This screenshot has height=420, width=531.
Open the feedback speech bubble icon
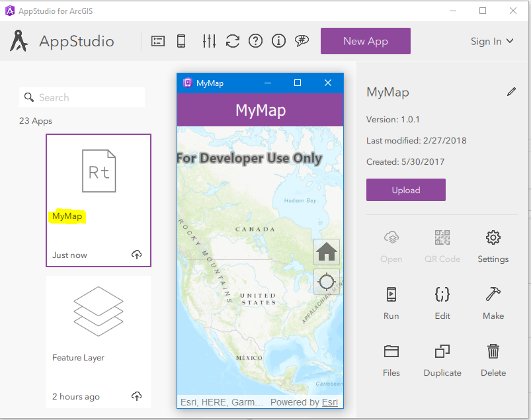[302, 41]
